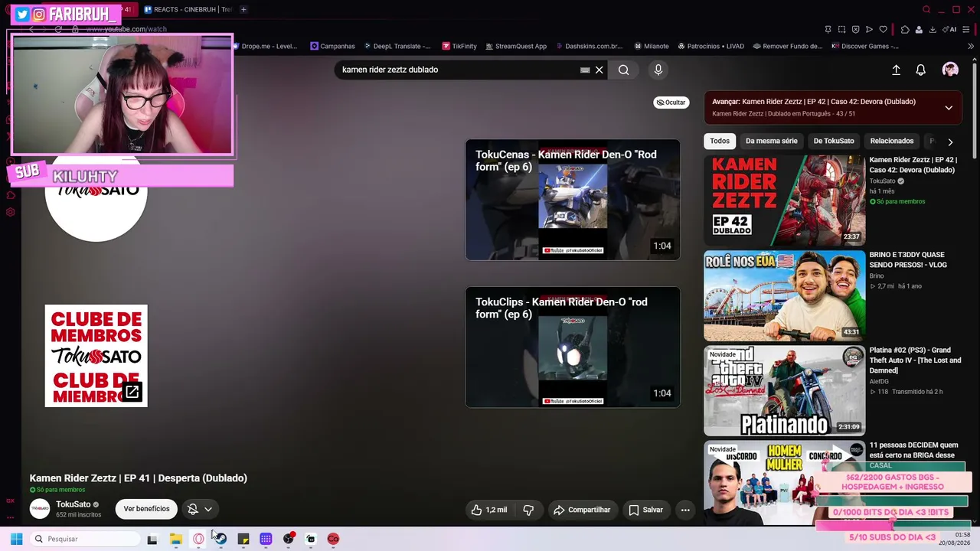Click the browser title-bar search icon

coord(926,9)
